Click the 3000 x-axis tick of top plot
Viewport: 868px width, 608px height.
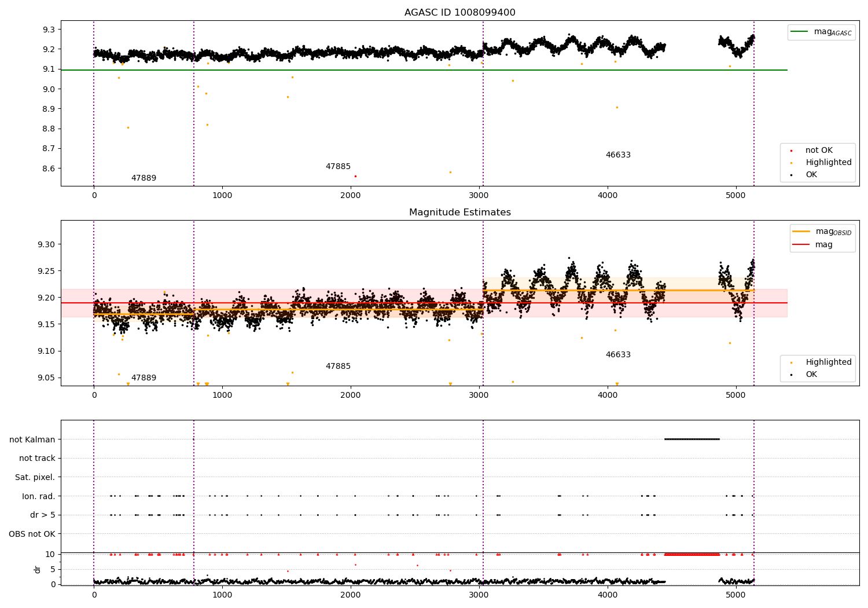tap(479, 195)
